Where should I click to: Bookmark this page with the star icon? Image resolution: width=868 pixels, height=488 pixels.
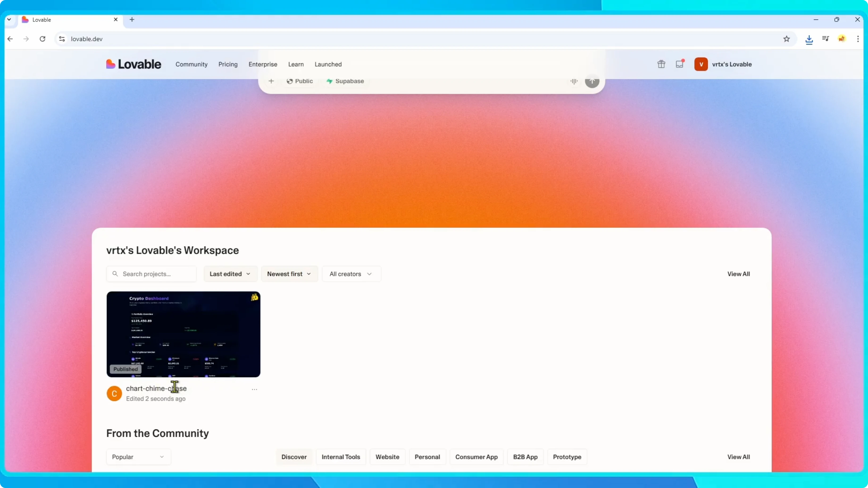coord(786,39)
